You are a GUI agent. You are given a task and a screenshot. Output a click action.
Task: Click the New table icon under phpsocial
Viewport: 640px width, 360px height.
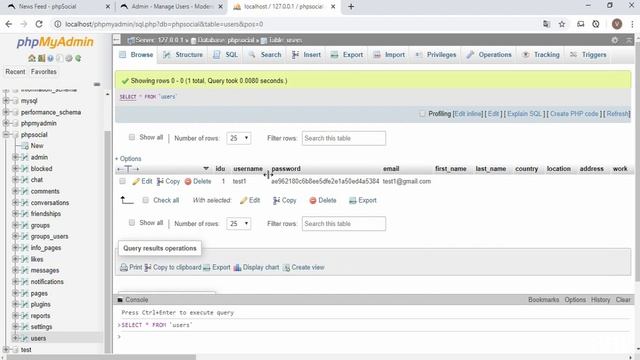[25, 146]
